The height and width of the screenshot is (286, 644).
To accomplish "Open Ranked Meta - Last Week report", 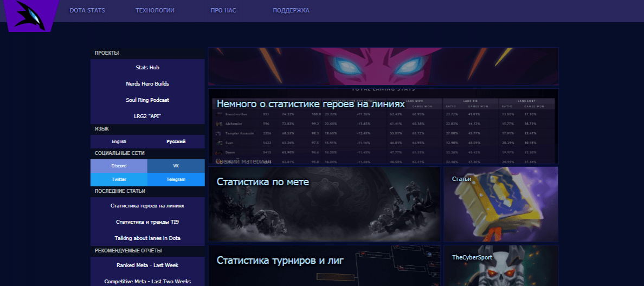I will pyautogui.click(x=147, y=265).
